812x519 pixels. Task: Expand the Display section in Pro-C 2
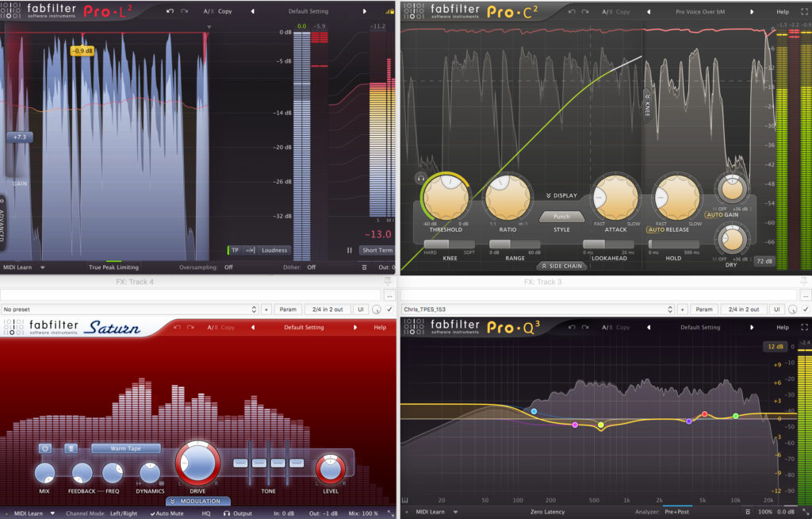tap(561, 195)
